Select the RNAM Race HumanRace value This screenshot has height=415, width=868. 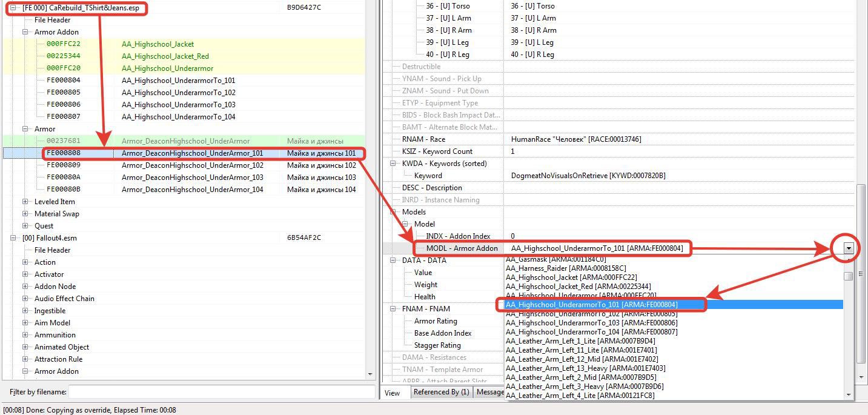tap(575, 139)
